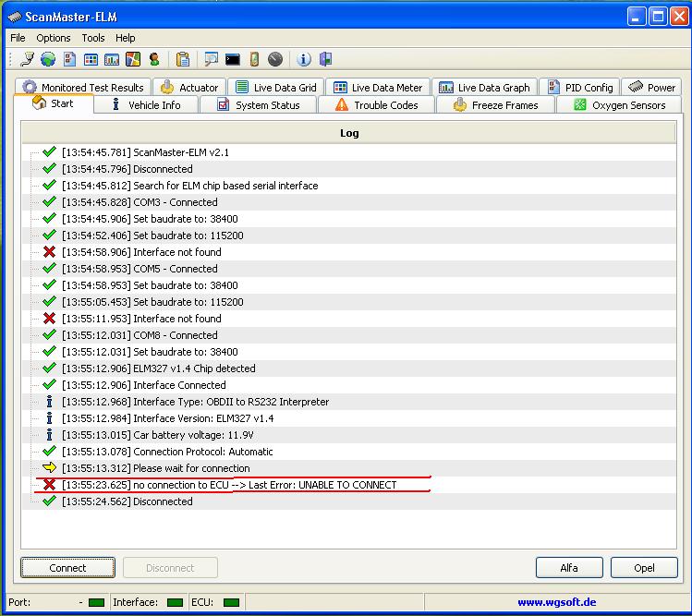The width and height of the screenshot is (692, 616).
Task: Visit the www.wgsoft.de link
Action: pos(555,602)
